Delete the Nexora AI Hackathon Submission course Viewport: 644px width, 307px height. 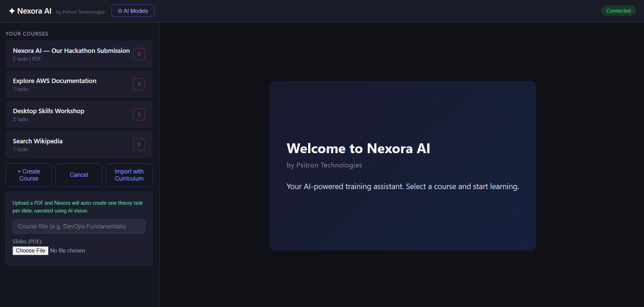(x=139, y=54)
